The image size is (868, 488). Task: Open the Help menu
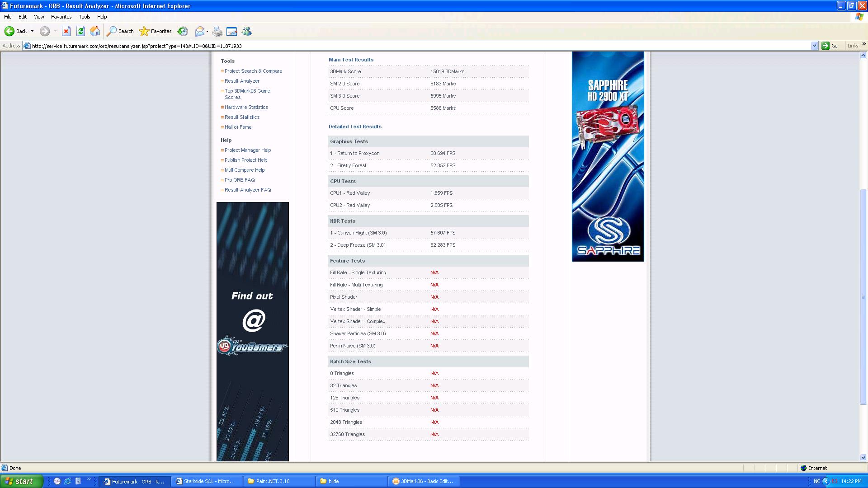click(102, 17)
